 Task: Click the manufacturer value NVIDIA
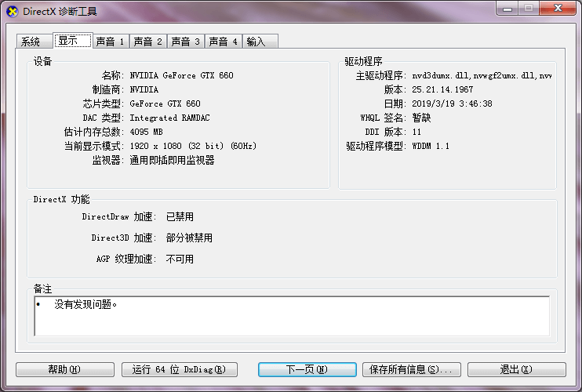[x=144, y=89]
